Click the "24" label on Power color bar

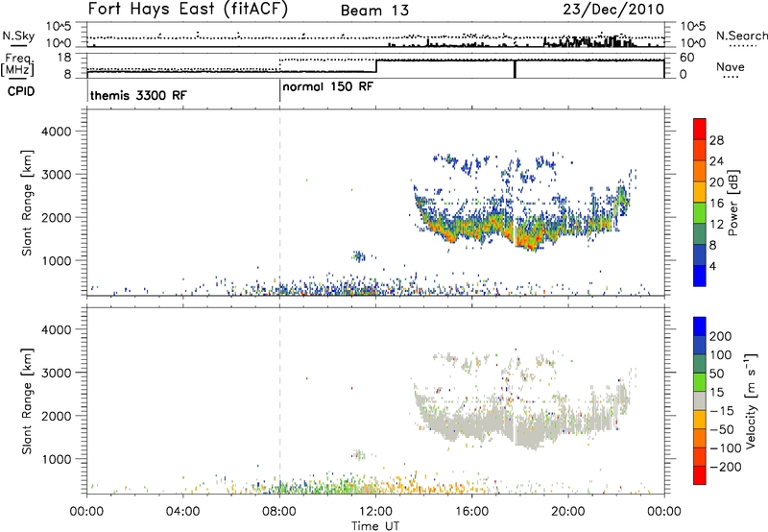[716, 161]
